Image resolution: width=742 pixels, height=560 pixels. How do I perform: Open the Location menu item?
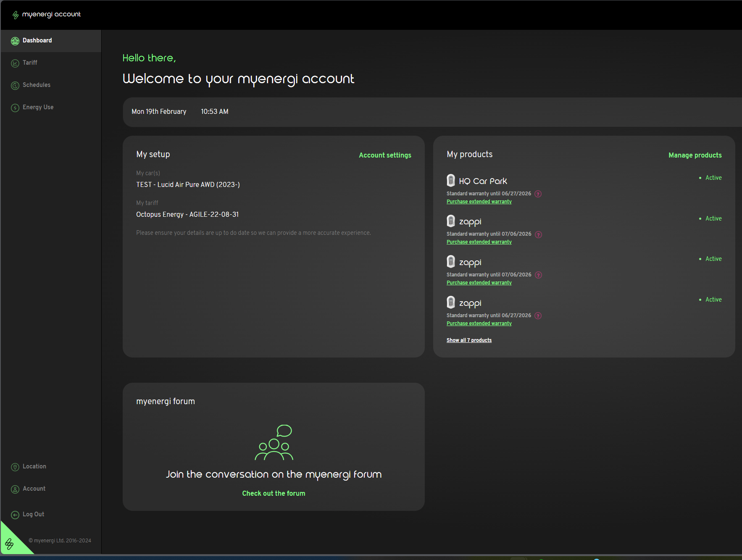point(51,467)
